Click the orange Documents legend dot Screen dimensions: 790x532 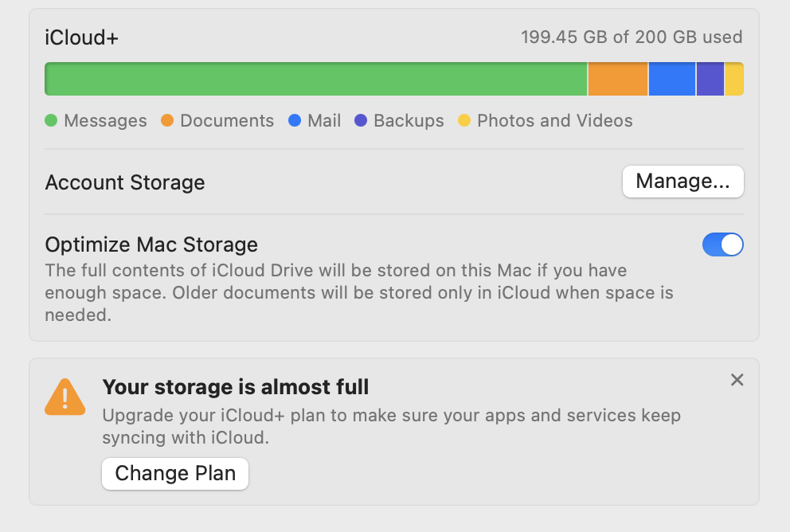(167, 121)
